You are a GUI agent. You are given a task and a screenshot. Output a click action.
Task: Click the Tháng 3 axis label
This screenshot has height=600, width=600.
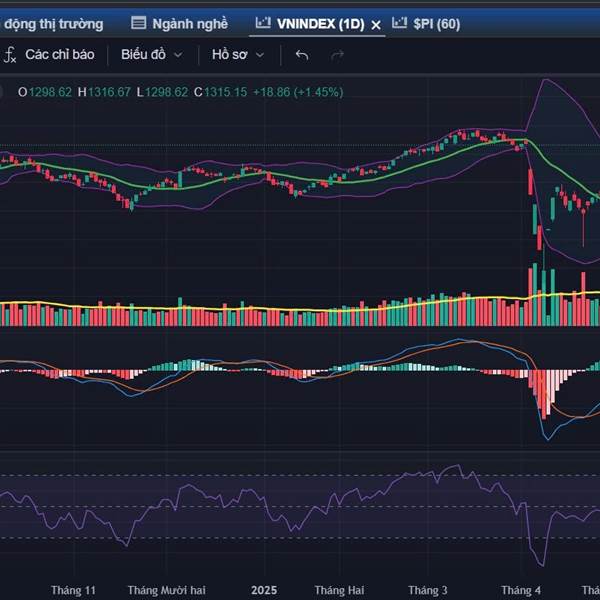[427, 590]
